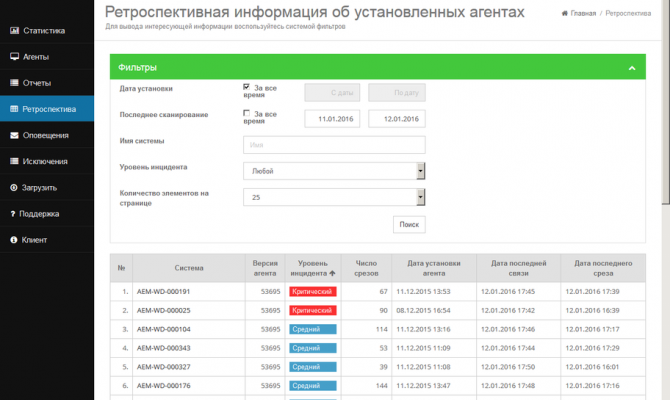Click the Поиск button
The height and width of the screenshot is (400, 670).
(409, 224)
